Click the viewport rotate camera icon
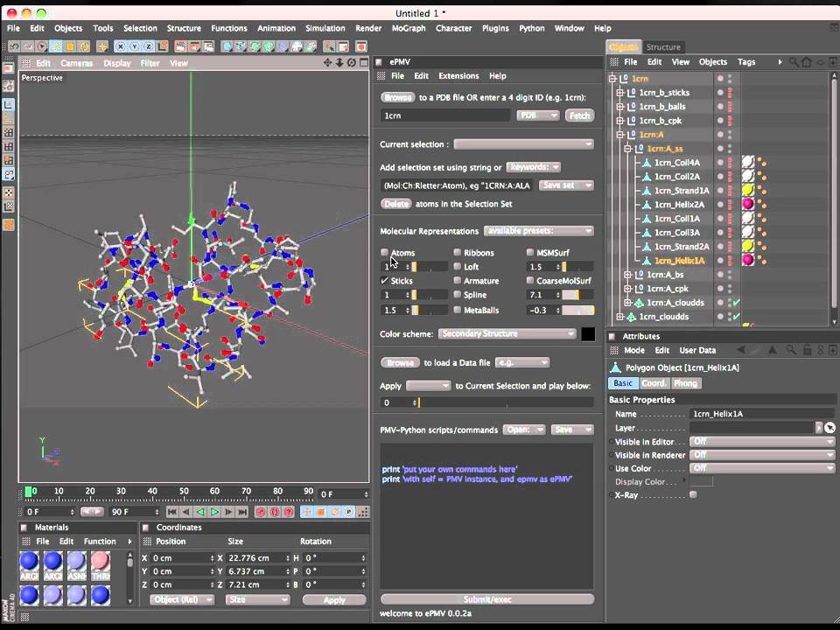The width and height of the screenshot is (840, 630). (352, 63)
